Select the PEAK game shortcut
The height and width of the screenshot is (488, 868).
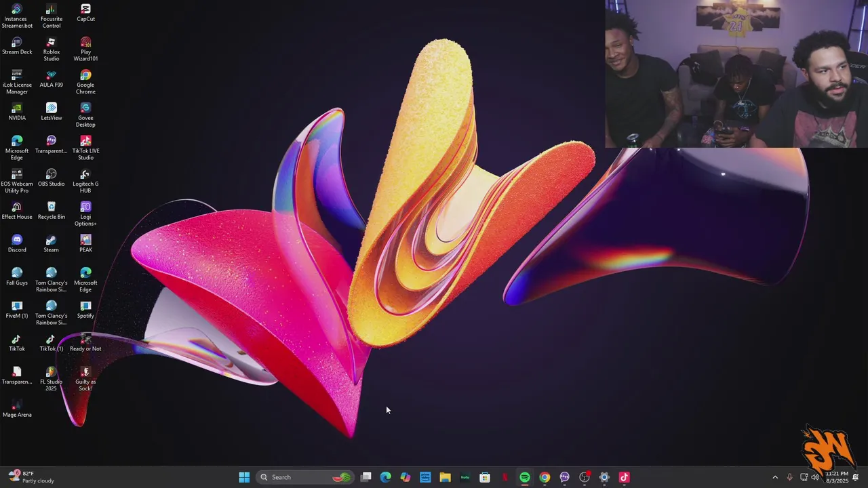pos(85,244)
